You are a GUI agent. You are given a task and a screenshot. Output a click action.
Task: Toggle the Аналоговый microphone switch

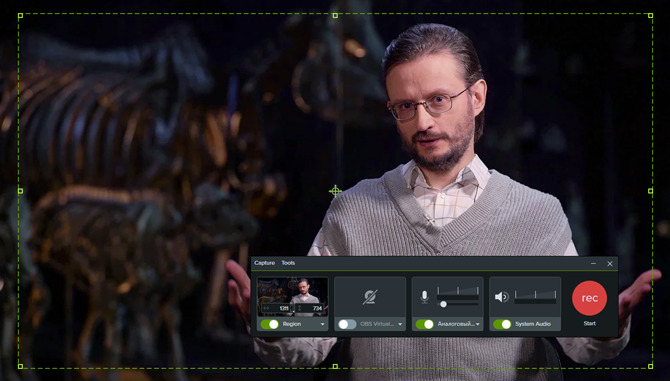coord(425,324)
